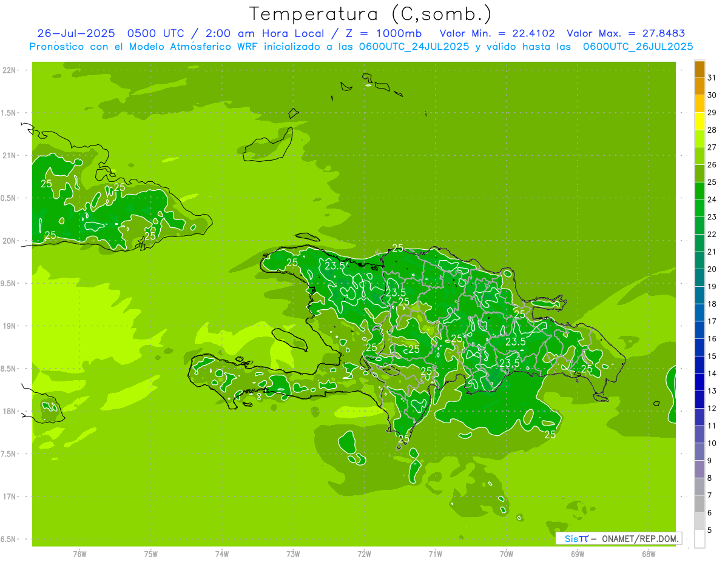This screenshot has height=562, width=728.
Task: Click the color scale value '12'
Action: coord(712,409)
